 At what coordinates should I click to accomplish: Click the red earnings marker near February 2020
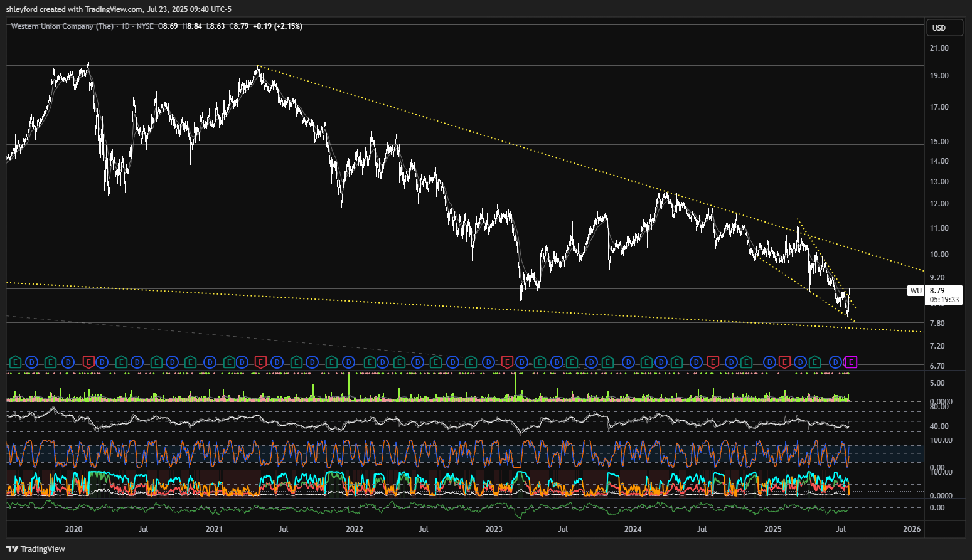(88, 362)
